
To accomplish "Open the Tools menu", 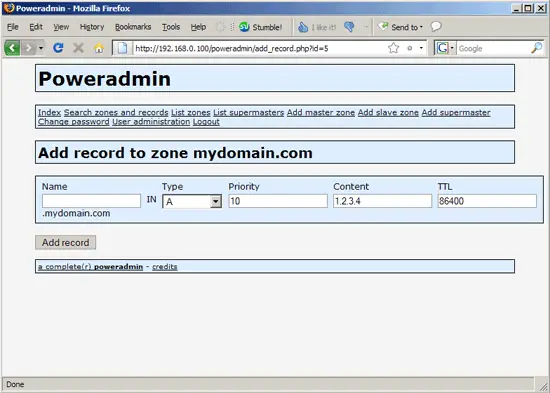I will tap(171, 27).
